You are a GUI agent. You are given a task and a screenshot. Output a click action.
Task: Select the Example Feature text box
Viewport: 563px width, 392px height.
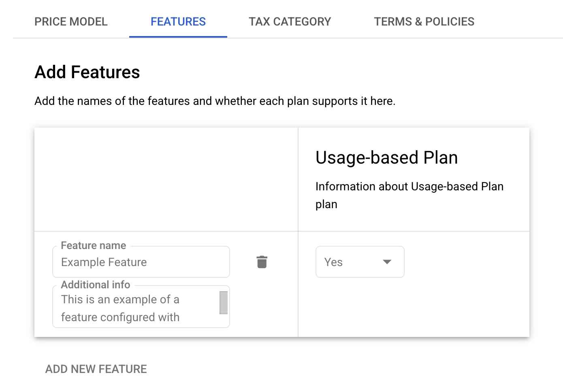141,262
